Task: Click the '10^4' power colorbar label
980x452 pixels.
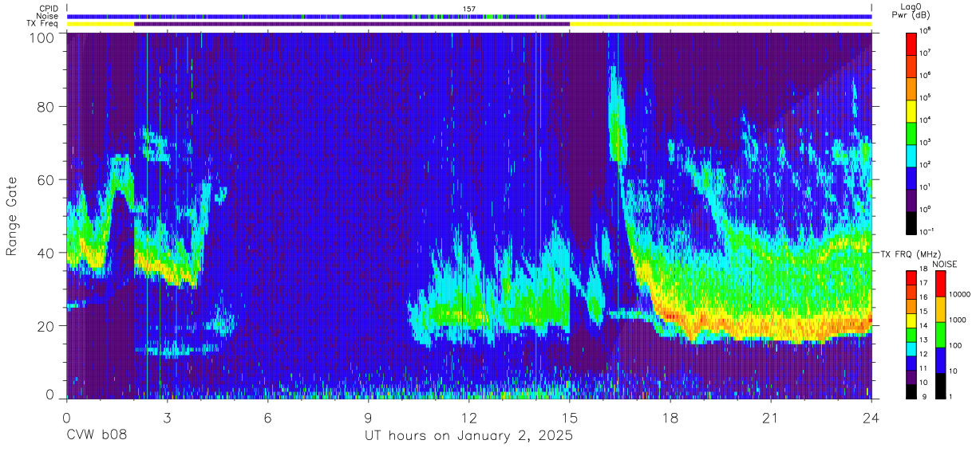Action: point(926,120)
